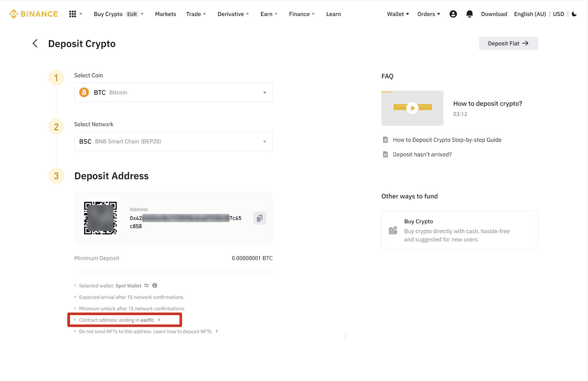Toggle dark mode moon icon
588x381 pixels.
tap(574, 14)
